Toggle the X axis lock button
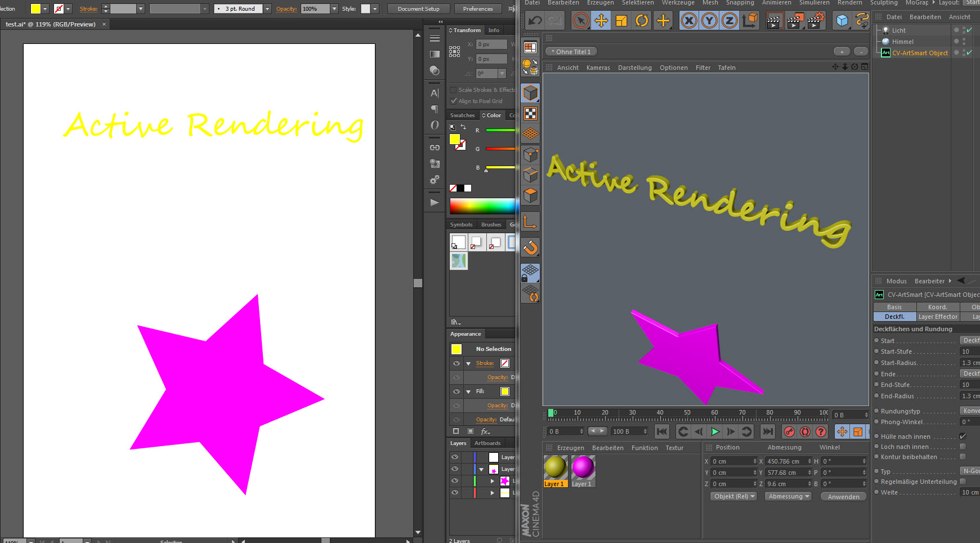Screen dimensions: 980x543 point(688,21)
